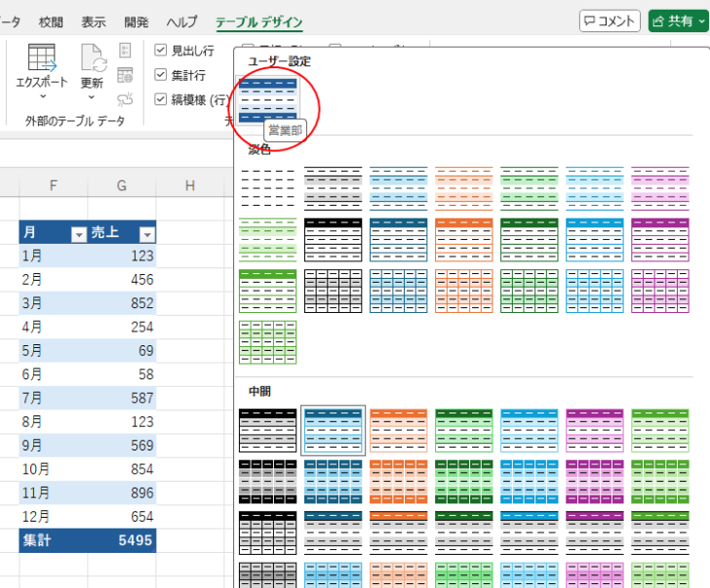Open the ヘルプ ribbon tab
Screen dimensions: 710x588
pos(181,21)
